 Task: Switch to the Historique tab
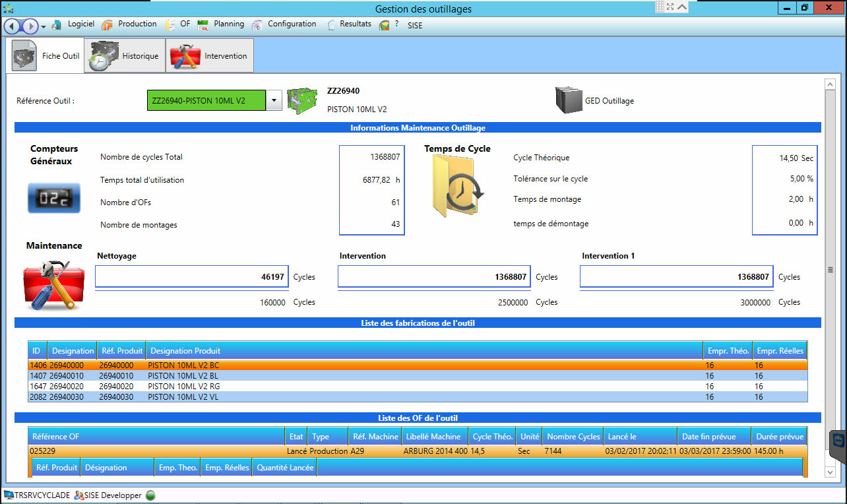[125, 56]
